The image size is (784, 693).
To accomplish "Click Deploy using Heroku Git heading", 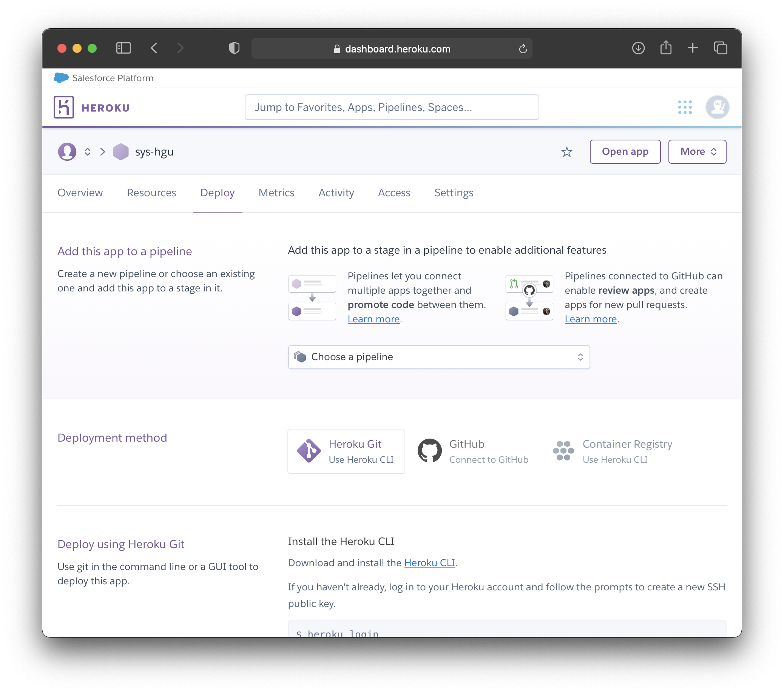I will point(121,544).
